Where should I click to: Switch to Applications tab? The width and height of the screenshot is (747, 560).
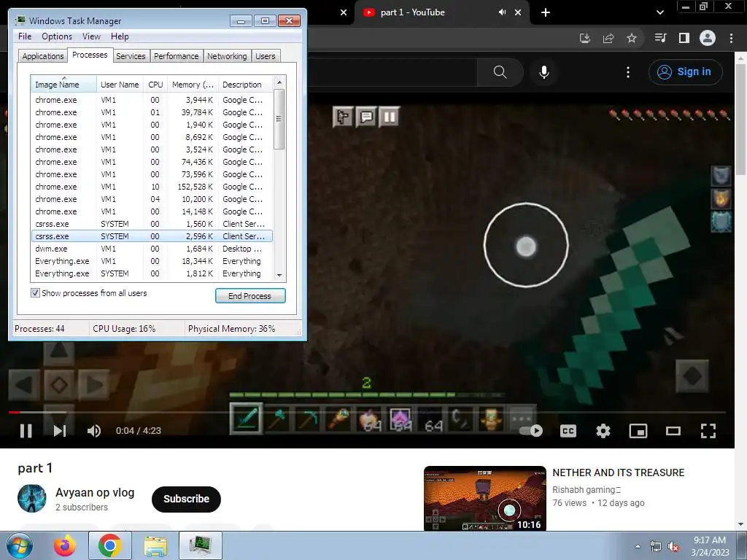pos(43,56)
